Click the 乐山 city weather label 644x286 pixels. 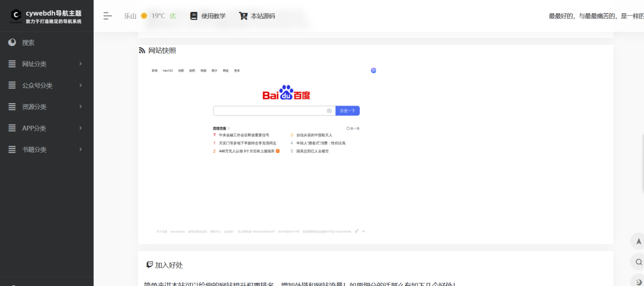130,16
